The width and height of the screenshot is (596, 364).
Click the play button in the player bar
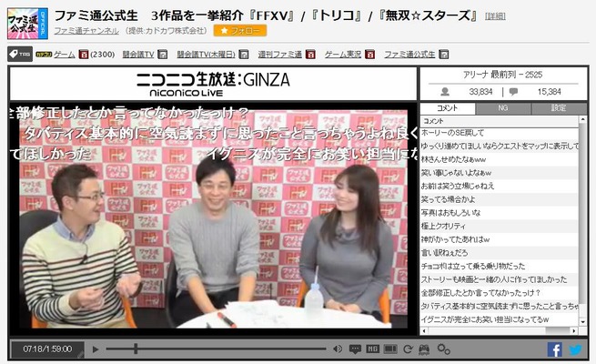pos(96,349)
